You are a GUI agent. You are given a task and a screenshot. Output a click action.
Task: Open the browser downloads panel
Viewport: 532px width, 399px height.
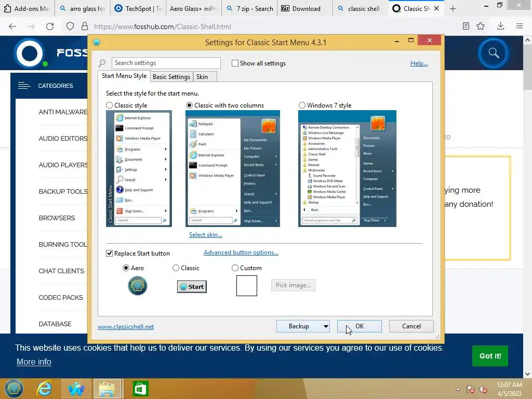(500, 26)
